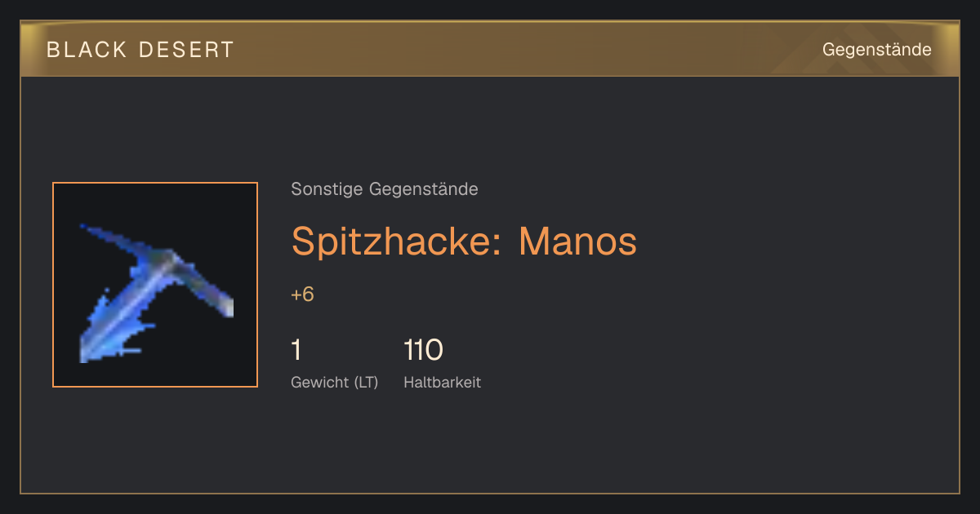Click the Haltbarkeit label

click(x=442, y=383)
